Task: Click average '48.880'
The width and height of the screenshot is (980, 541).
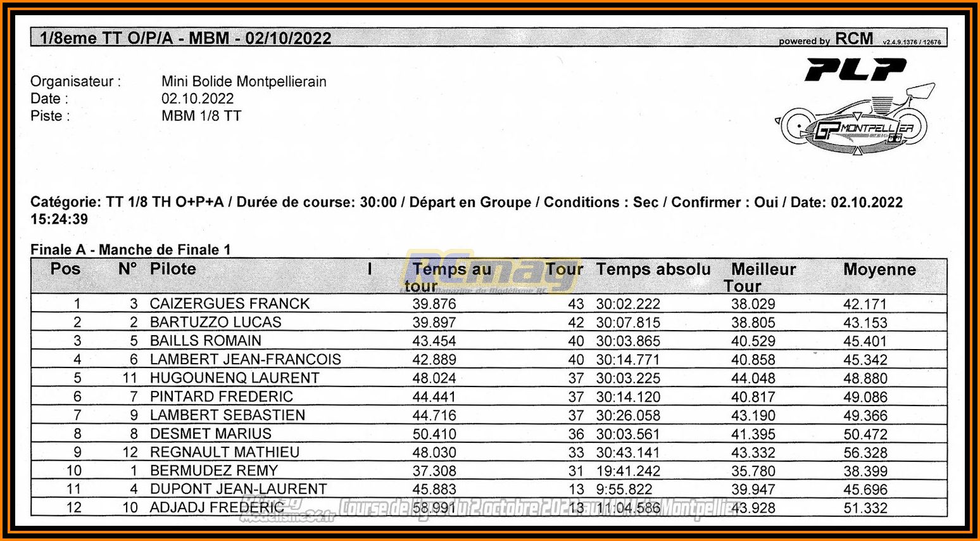Action: click(x=865, y=378)
